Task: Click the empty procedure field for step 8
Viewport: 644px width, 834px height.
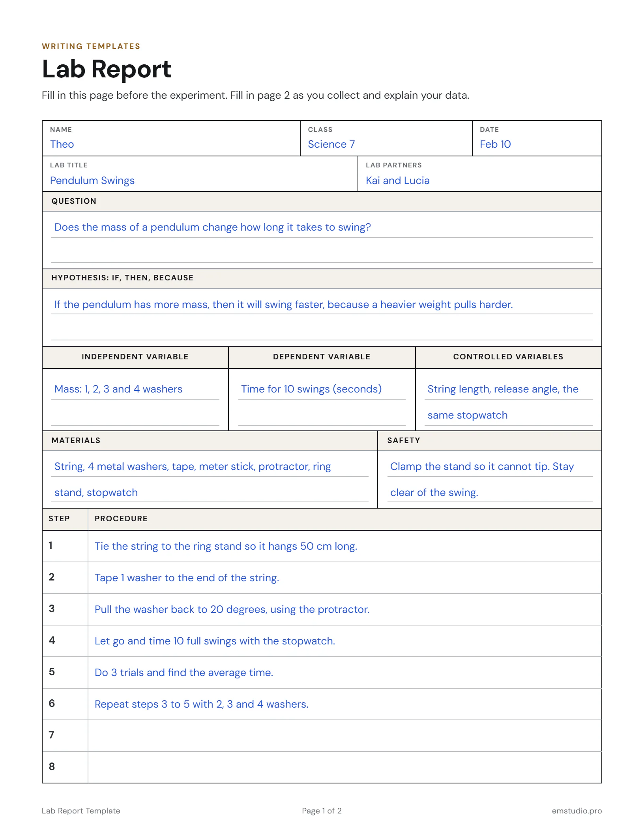Action: [344, 767]
